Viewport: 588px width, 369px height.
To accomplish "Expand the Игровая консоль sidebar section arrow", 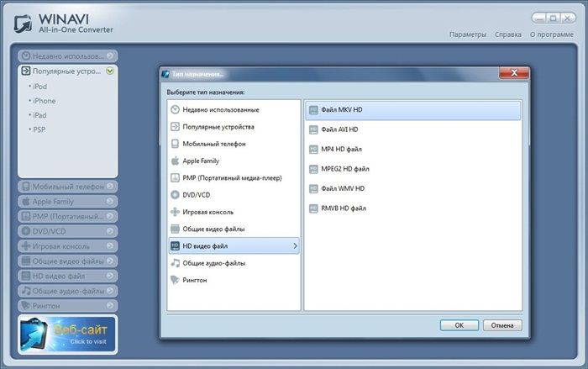I will (x=110, y=246).
